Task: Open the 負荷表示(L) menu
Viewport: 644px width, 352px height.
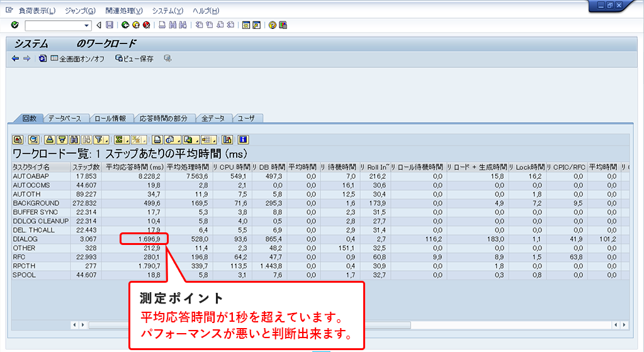Action: tap(37, 11)
